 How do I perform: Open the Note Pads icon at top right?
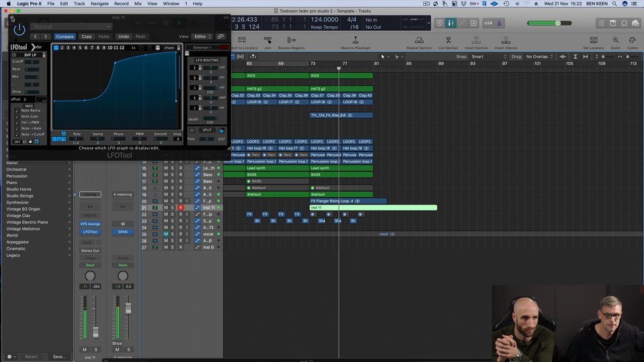[x=612, y=23]
